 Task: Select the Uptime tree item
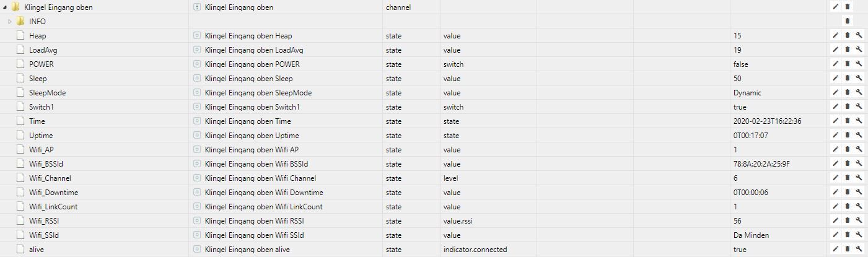pos(41,136)
